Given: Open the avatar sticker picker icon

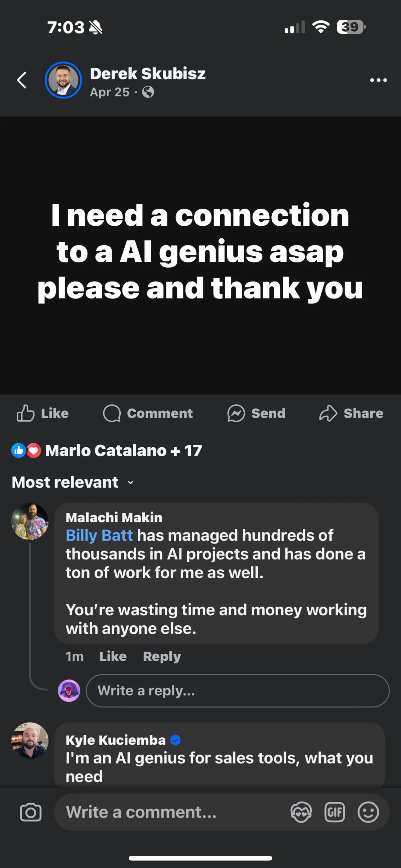Looking at the screenshot, I should click(301, 812).
